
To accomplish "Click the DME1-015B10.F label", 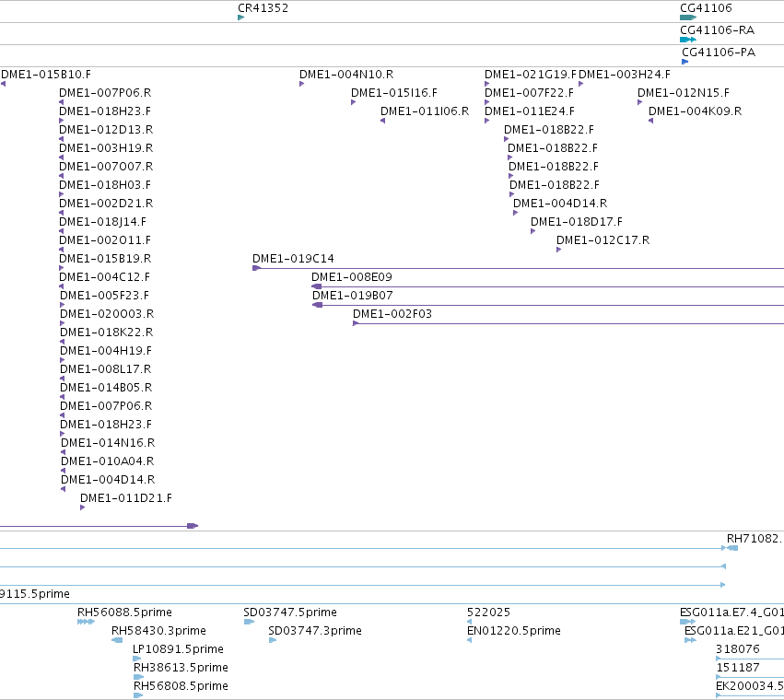I will click(x=46, y=75).
